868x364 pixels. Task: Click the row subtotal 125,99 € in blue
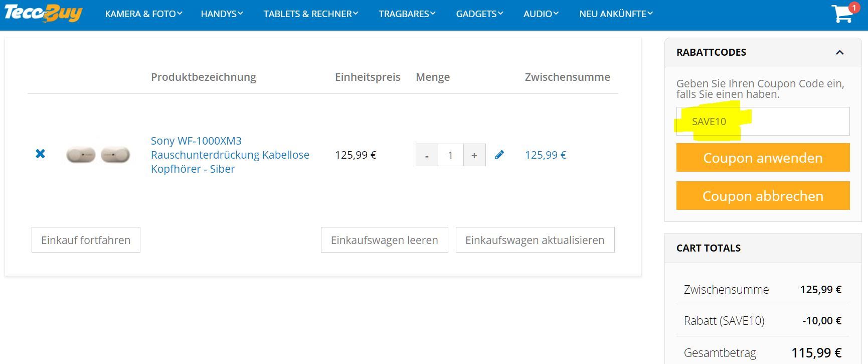click(x=546, y=155)
